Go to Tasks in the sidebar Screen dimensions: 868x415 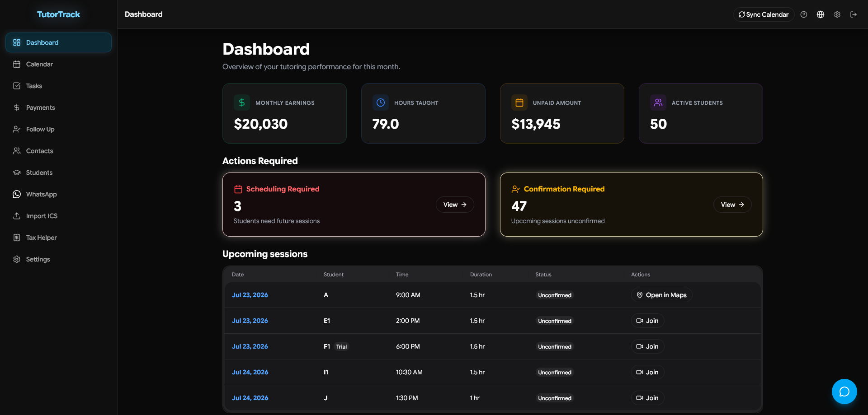coord(58,86)
